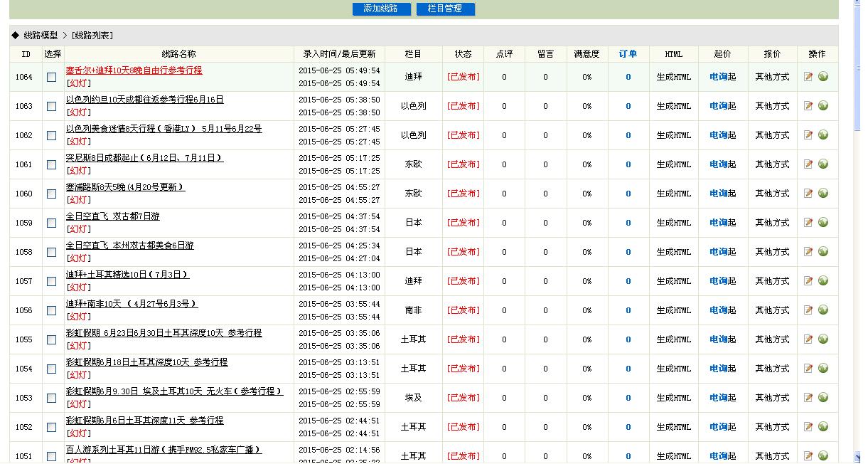Click edit icon for row 1056
Image resolution: width=868 pixels, height=464 pixels.
[x=808, y=310]
